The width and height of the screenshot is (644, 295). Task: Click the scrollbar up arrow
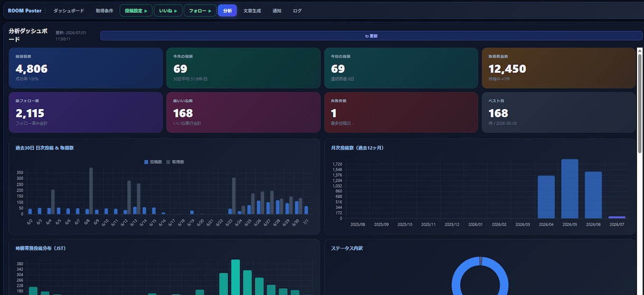(640, 51)
